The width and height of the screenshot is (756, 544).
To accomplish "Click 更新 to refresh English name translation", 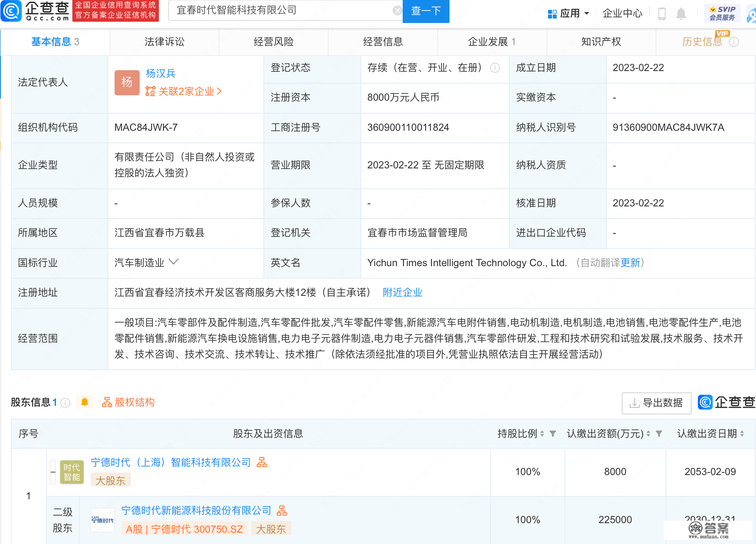I will 630,263.
